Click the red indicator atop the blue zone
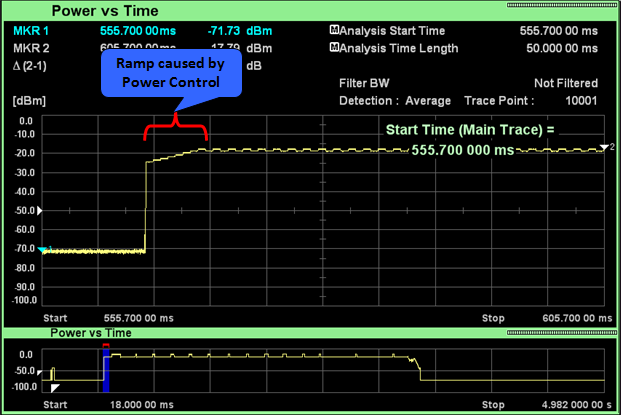This screenshot has width=621, height=415. tap(104, 348)
